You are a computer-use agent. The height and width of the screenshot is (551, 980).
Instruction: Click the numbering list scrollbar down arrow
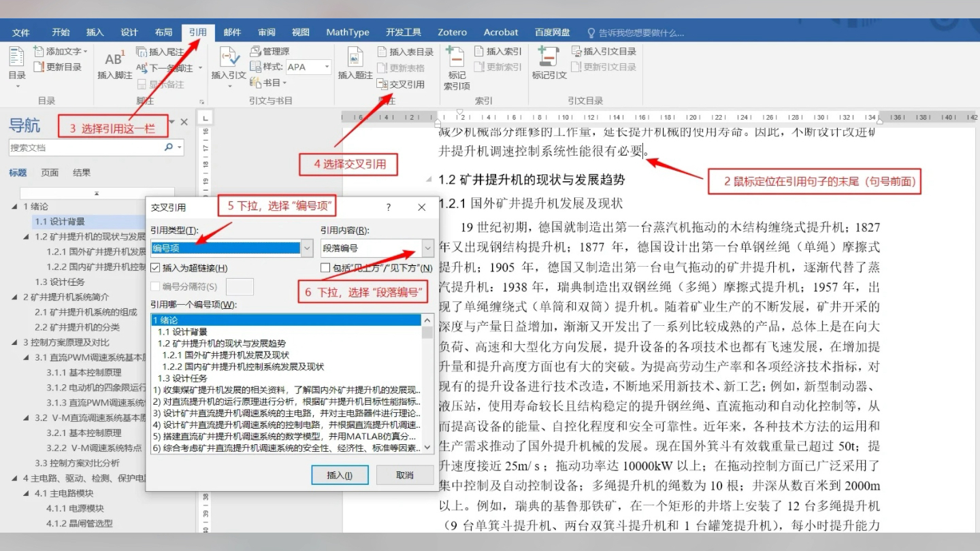click(427, 447)
